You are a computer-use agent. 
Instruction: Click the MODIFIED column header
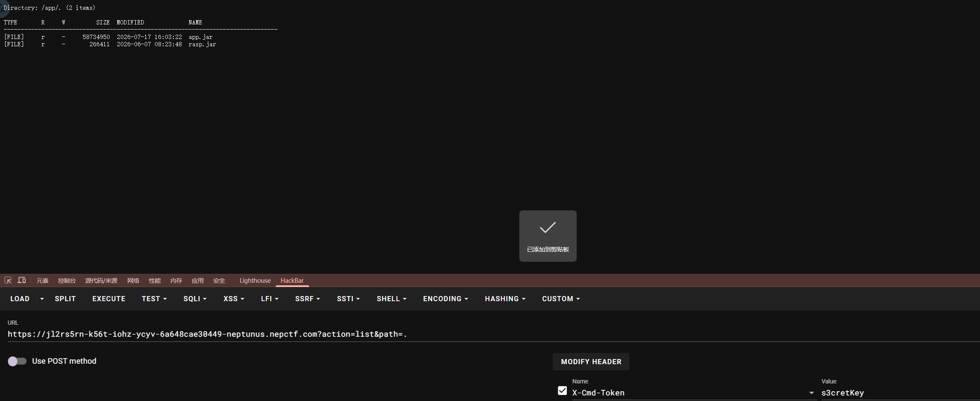point(130,22)
